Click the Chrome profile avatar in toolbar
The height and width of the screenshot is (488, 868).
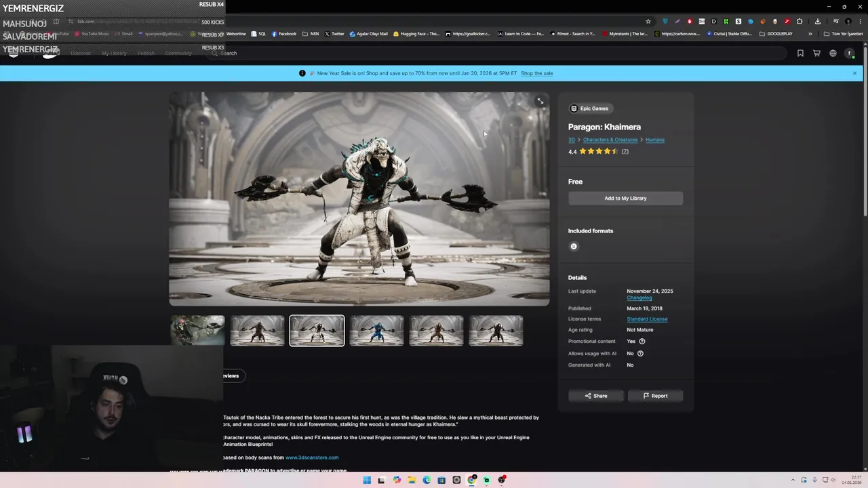coord(848,22)
